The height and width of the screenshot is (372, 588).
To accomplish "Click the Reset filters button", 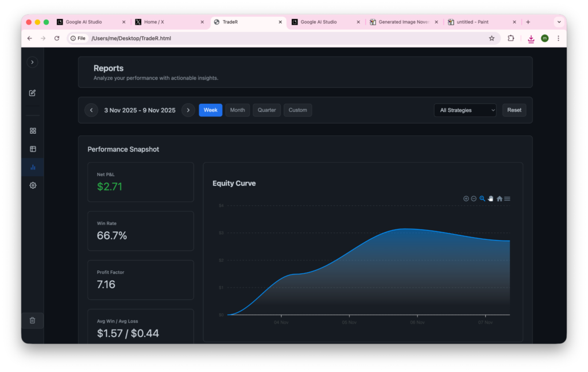I will click(x=514, y=110).
